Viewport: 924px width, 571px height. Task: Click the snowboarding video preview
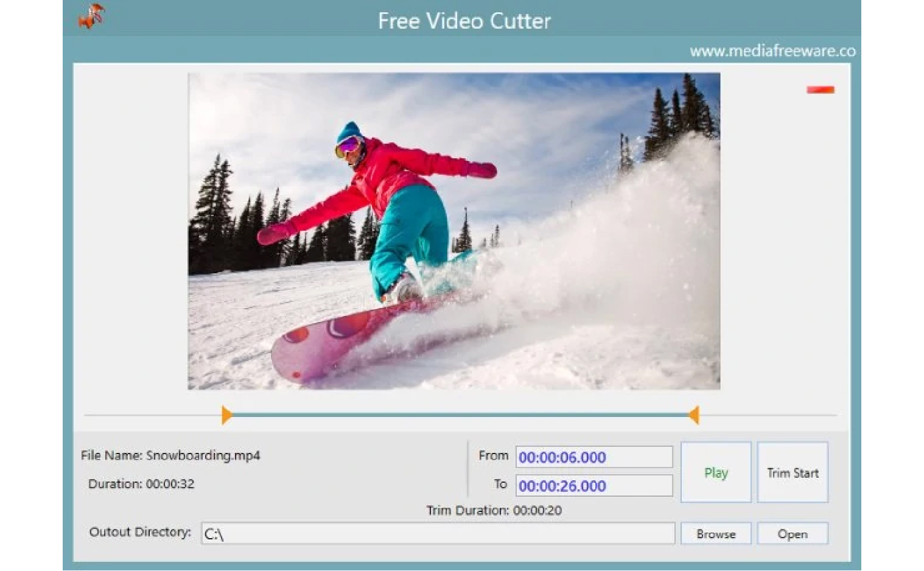454,231
